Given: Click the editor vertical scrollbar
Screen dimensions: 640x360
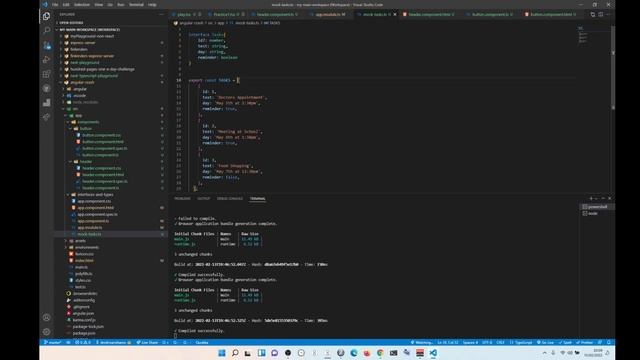Looking at the screenshot, I should pyautogui.click(x=613, y=67).
